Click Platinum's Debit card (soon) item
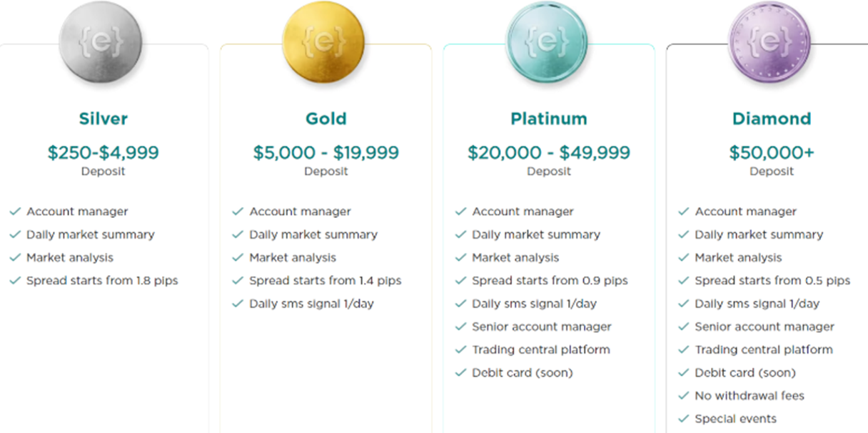The width and height of the screenshot is (868, 433). pos(522,372)
